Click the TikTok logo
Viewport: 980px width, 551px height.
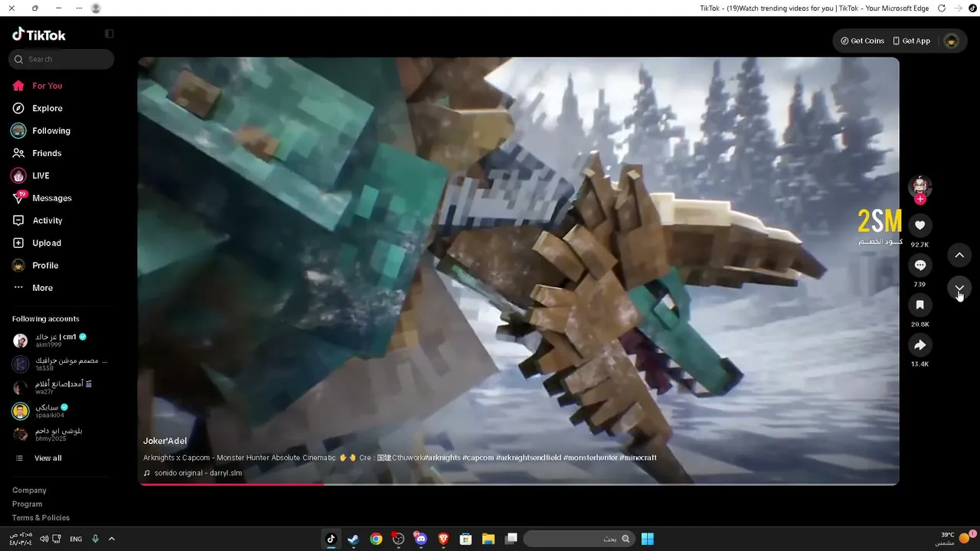tap(39, 34)
